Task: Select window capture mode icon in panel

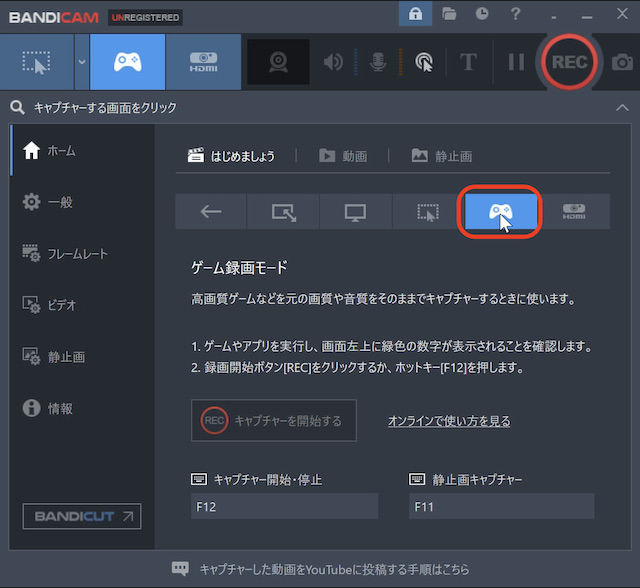Action: click(283, 211)
